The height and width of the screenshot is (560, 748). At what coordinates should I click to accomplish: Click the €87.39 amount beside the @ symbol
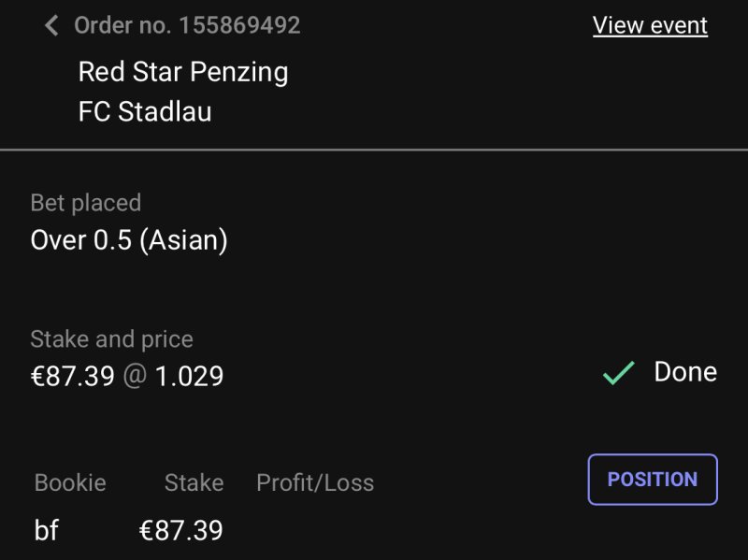(x=72, y=377)
